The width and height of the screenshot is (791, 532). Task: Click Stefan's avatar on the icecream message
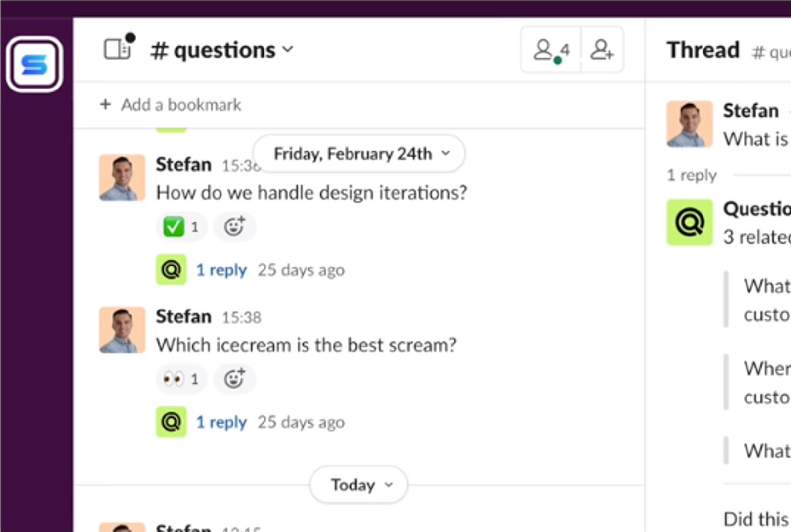(x=122, y=330)
